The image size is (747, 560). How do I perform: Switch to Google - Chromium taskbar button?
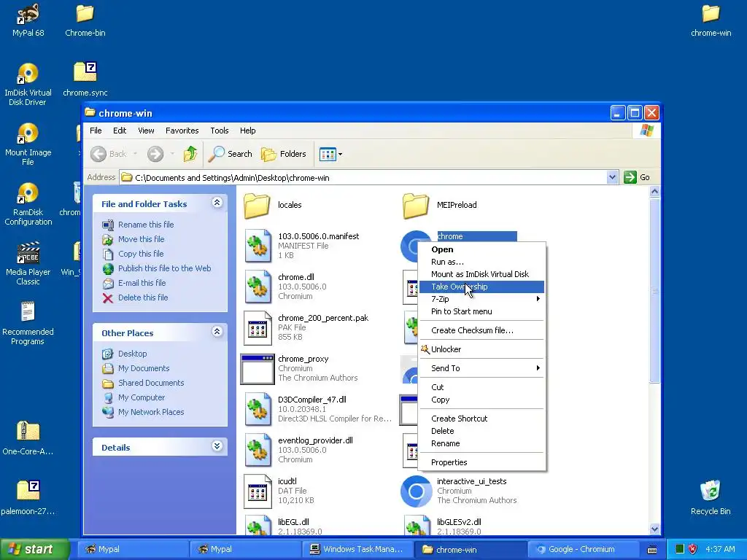581,550
